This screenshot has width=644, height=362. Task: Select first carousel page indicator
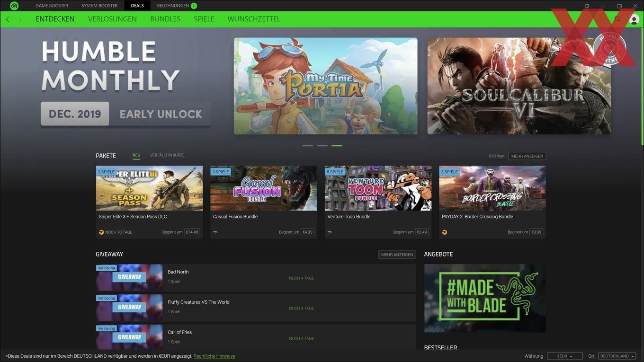[x=308, y=146]
